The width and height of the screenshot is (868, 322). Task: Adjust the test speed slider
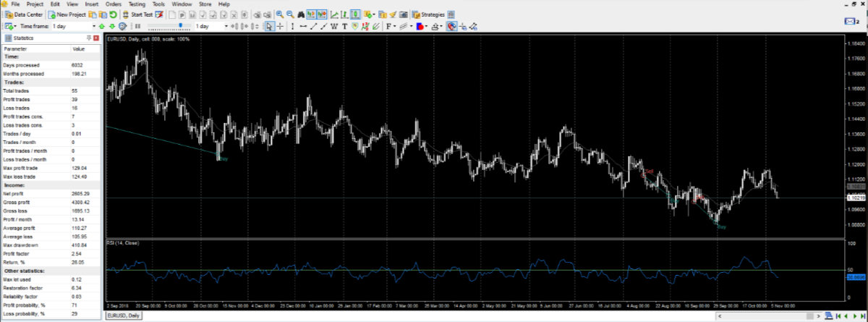(179, 26)
